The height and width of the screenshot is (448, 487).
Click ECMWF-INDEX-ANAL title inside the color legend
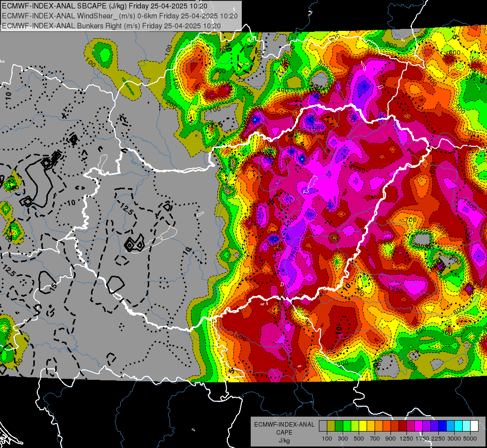(284, 425)
